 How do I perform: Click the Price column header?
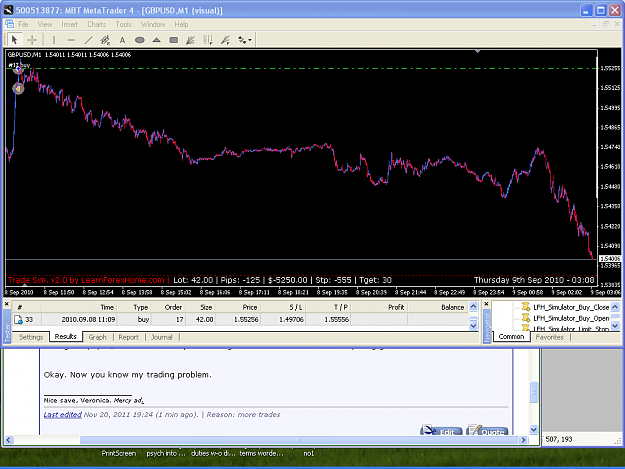click(x=238, y=307)
